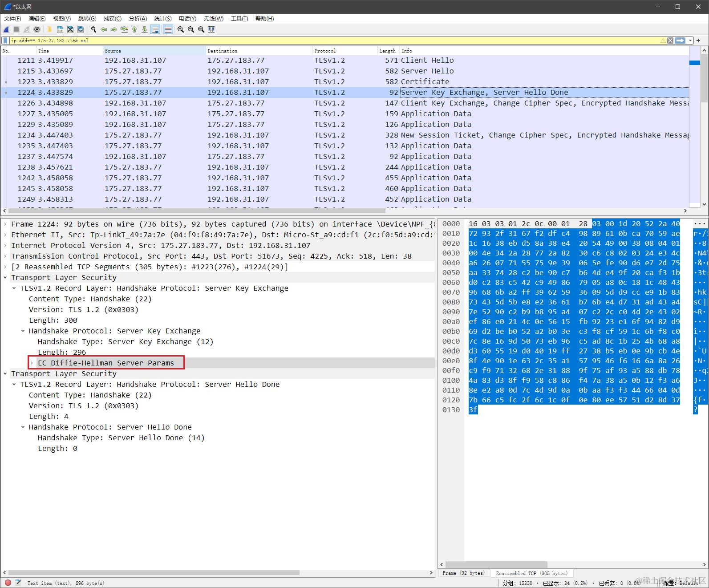Select packet 1211 Client Hello row

(x=345, y=60)
